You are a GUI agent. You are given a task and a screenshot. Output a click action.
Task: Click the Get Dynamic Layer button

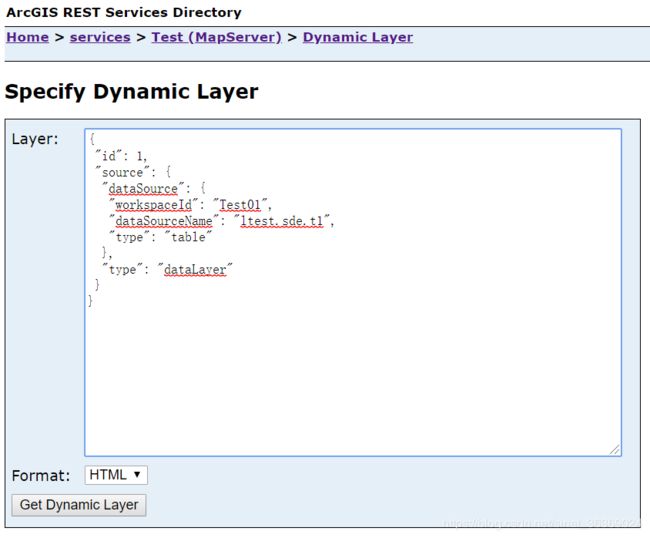(79, 505)
